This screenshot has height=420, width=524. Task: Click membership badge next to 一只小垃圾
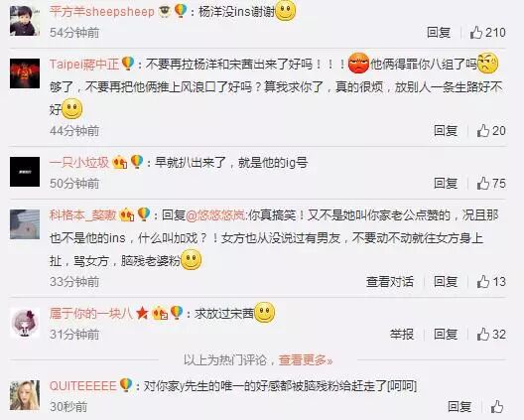[121, 163]
